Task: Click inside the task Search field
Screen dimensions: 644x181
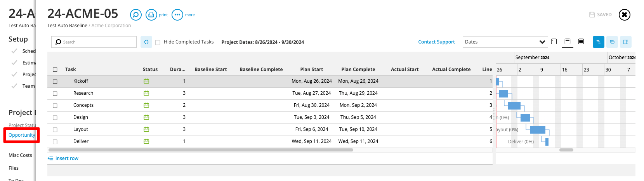Action: (x=94, y=42)
